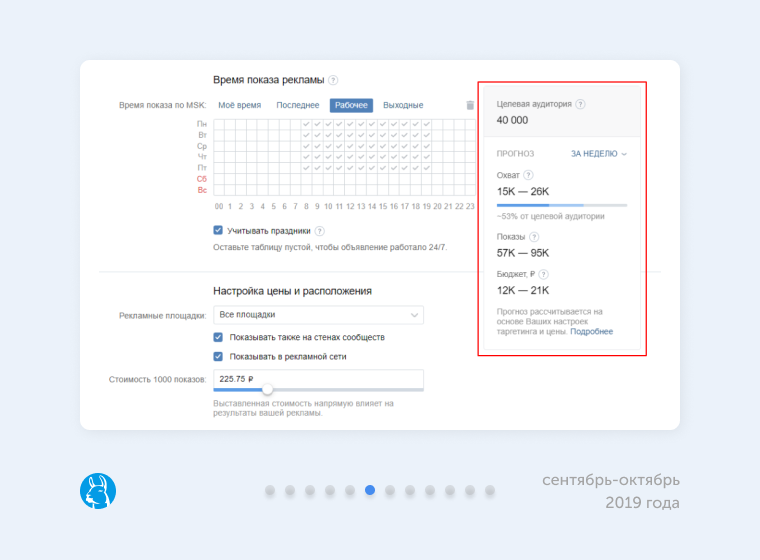The width and height of the screenshot is (760, 560).
Task: Click the Вс day label
Action: pyautogui.click(x=202, y=190)
